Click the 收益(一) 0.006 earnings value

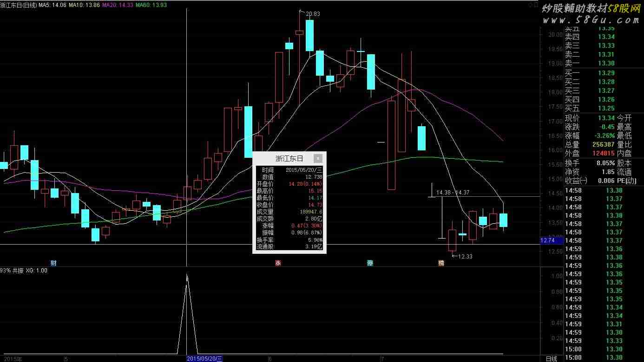pyautogui.click(x=606, y=181)
